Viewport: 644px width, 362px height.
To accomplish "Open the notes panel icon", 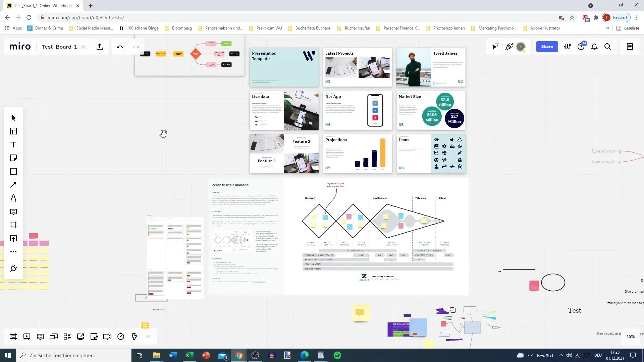I will point(630,47).
